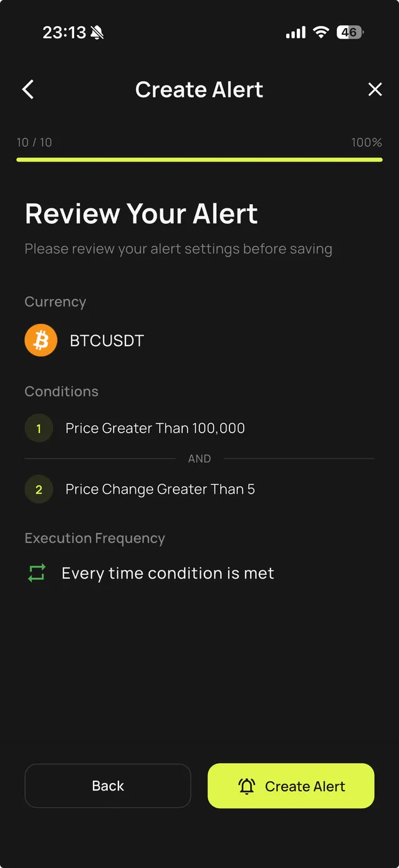This screenshot has height=868, width=399.
Task: Expand the Conditions section
Action: coord(61,391)
